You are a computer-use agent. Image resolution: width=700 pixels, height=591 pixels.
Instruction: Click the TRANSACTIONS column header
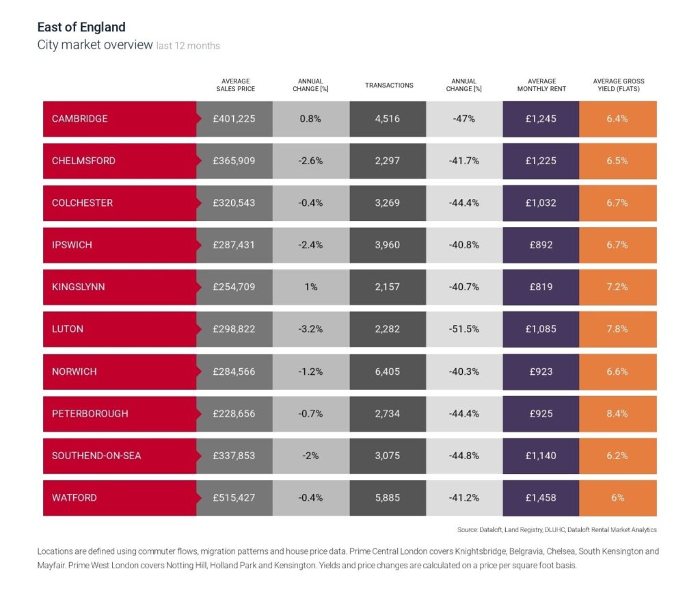pyautogui.click(x=389, y=86)
